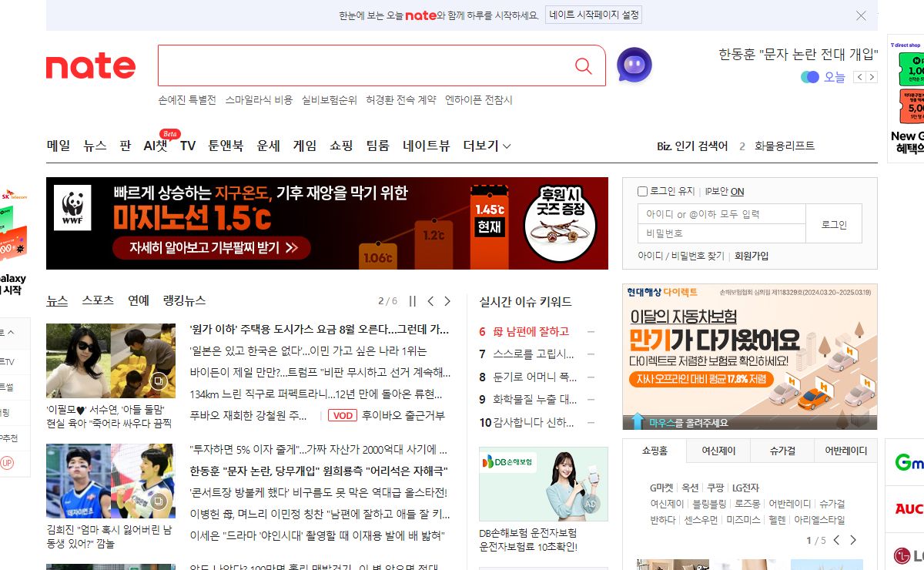Open the 김희진 volleyball news thumbnail

click(x=111, y=481)
